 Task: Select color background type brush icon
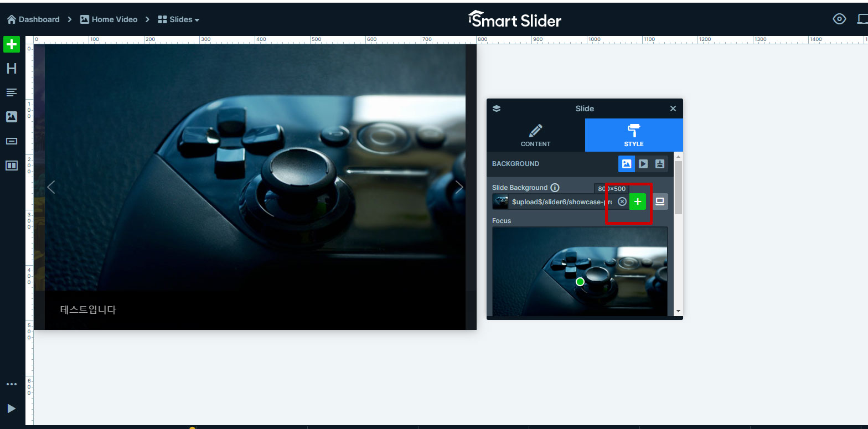tap(659, 164)
